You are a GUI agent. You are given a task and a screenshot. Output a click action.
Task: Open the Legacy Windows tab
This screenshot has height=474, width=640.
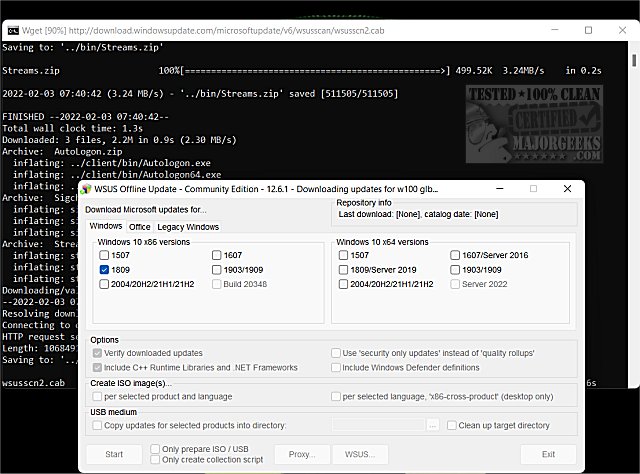(188, 227)
